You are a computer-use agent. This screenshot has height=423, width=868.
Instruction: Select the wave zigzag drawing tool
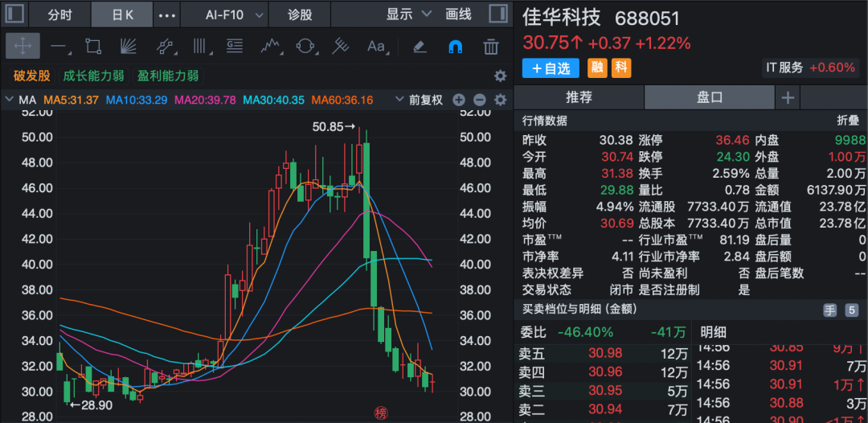coord(271,47)
